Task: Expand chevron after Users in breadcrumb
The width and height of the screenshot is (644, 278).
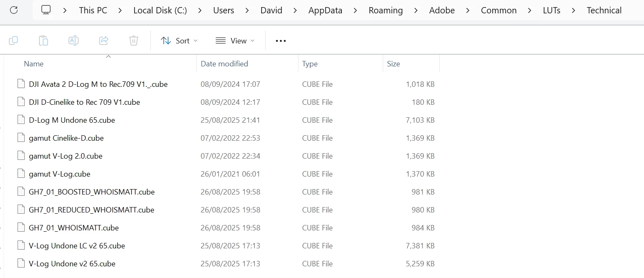Action: [247, 10]
